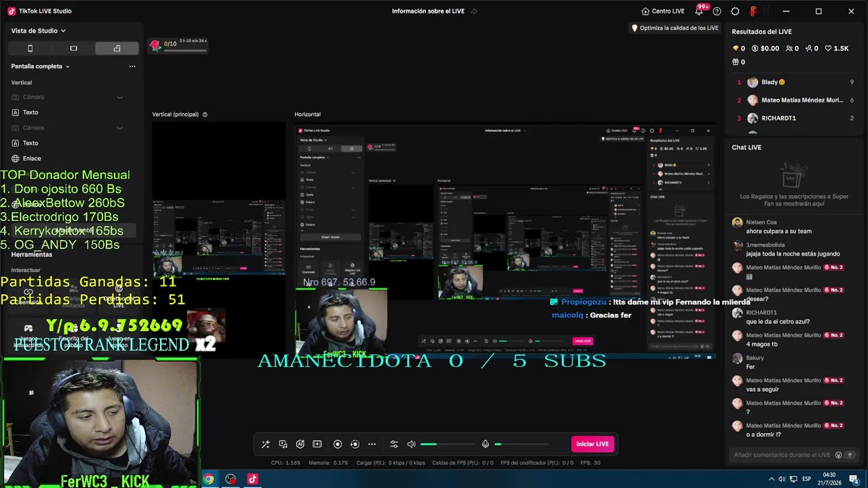Click the Horizontal preview canvas
Image resolution: width=868 pixels, height=488 pixels.
click(x=505, y=241)
